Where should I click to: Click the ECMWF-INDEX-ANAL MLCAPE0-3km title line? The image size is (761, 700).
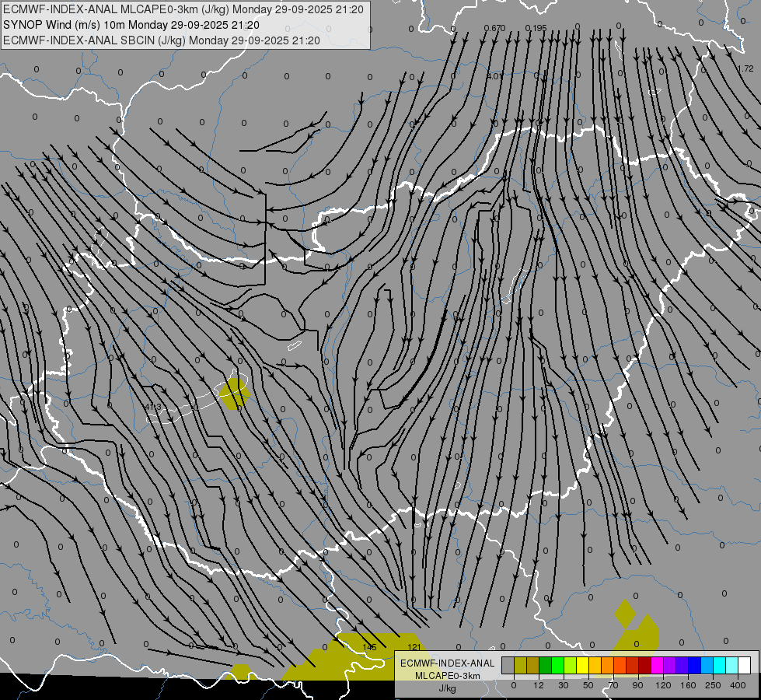click(x=183, y=9)
